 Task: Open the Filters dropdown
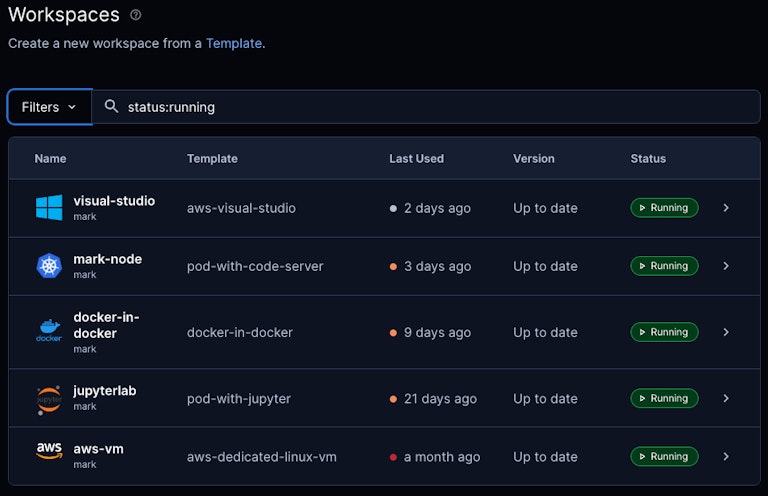49,107
